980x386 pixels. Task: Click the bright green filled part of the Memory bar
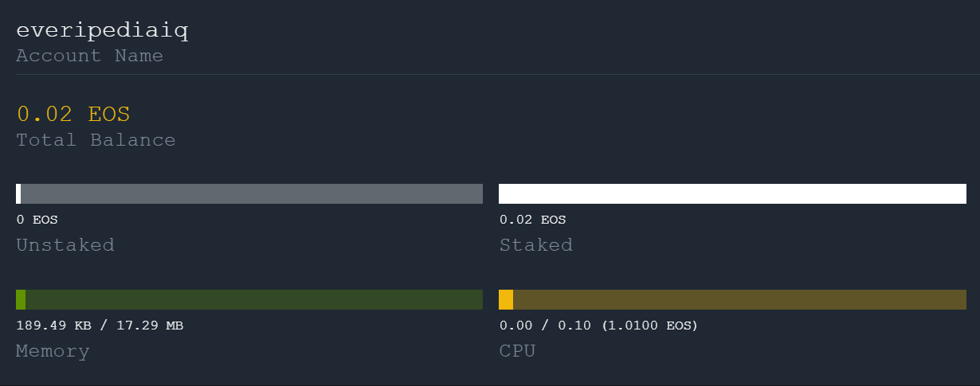(21, 299)
